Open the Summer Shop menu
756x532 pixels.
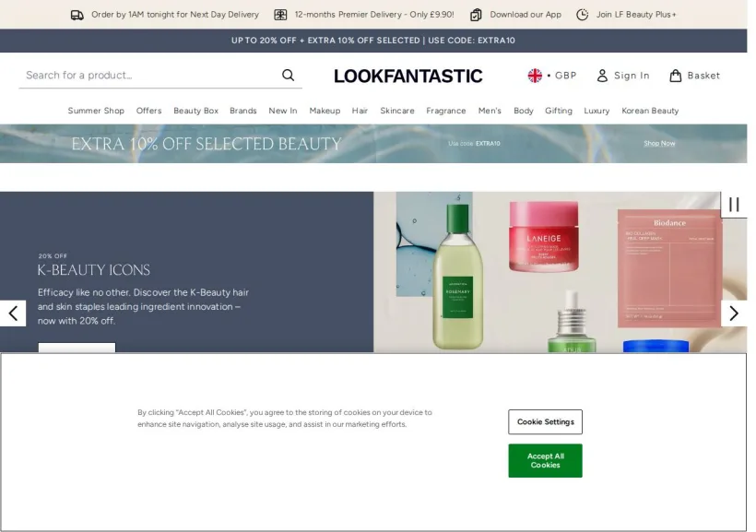[96, 111]
